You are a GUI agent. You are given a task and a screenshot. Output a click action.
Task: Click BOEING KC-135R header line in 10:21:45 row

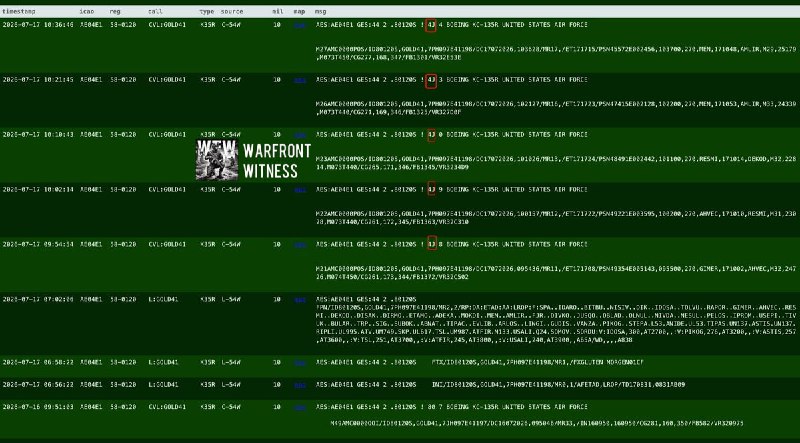pyautogui.click(x=452, y=80)
